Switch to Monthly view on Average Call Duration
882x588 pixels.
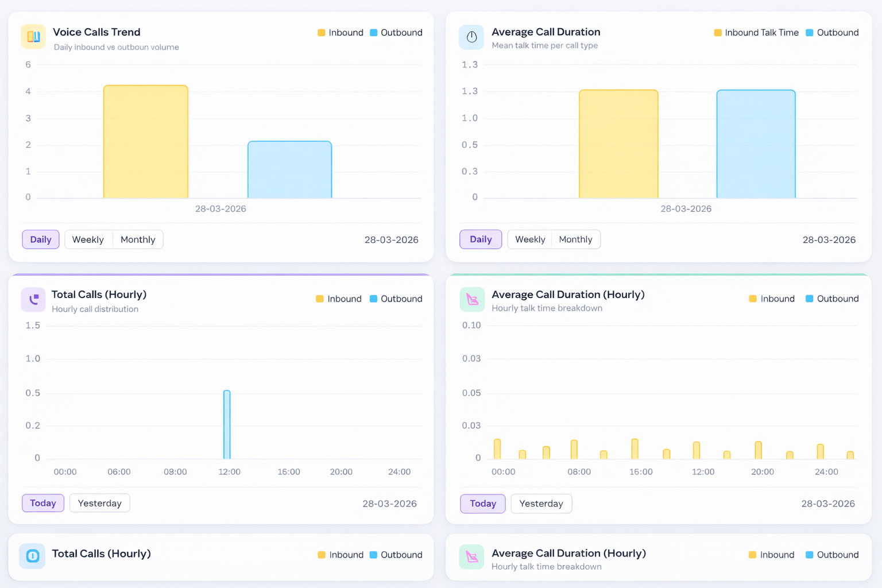point(575,239)
